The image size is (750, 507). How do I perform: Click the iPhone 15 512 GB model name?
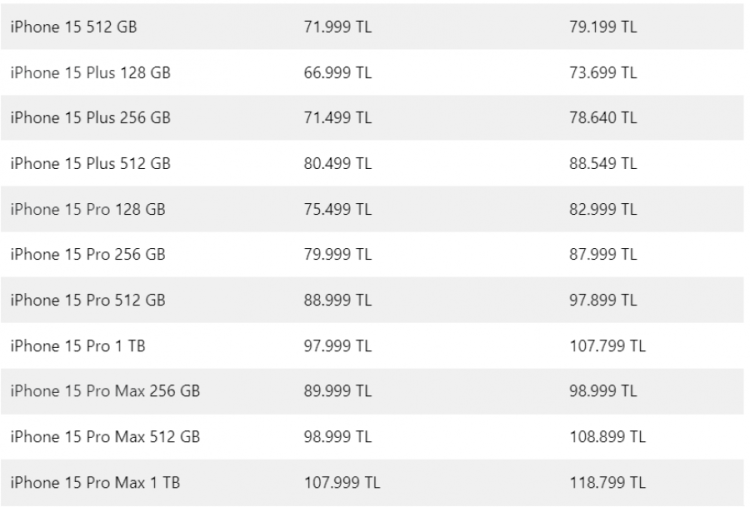[74, 27]
